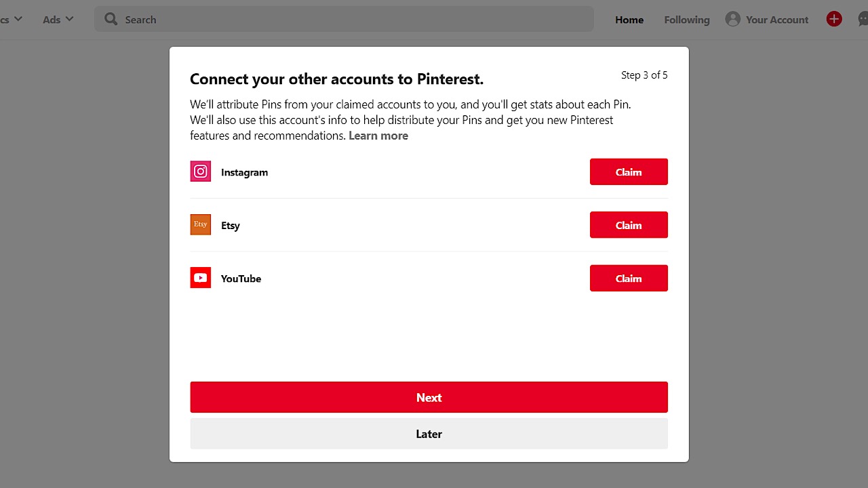Open the Learn more link
868x488 pixels.
pyautogui.click(x=378, y=136)
